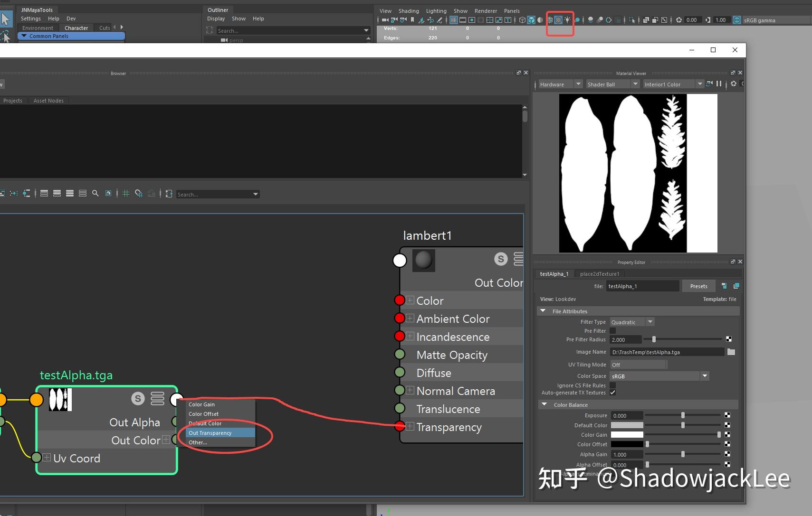Screen dimensions: 812x516
Task: Toggle Solo S icon on lambert1 node
Action: (x=501, y=259)
